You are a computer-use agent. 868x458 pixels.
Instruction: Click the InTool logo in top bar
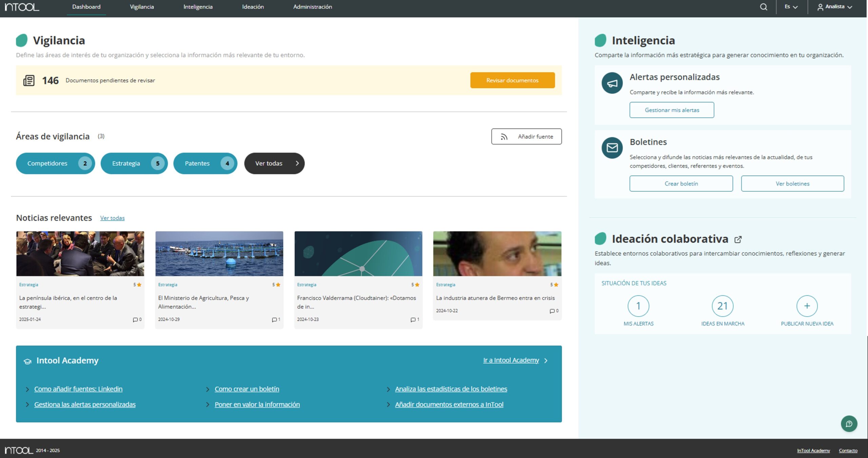coord(22,7)
